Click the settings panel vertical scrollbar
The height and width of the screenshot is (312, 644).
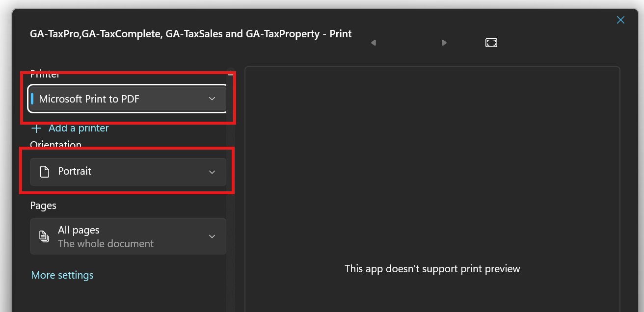(x=230, y=196)
